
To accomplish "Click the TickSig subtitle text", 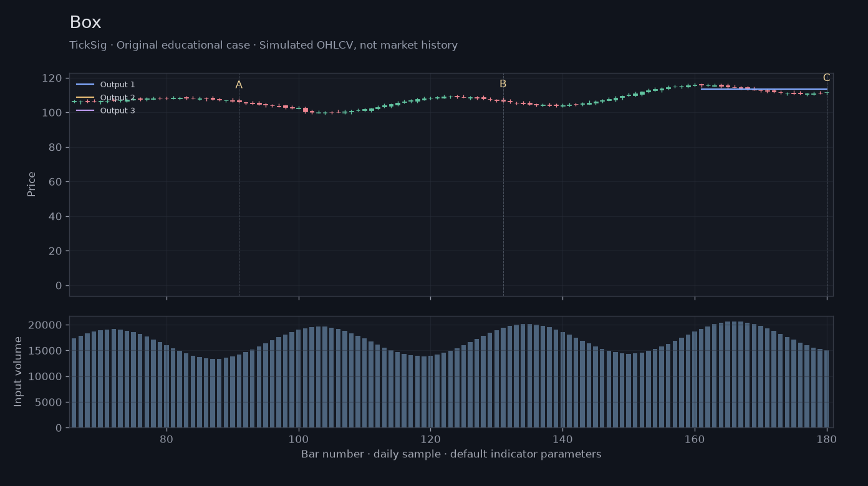I will tap(264, 45).
